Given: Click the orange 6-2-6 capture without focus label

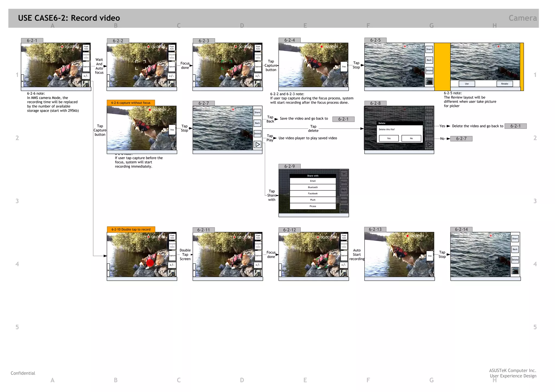Looking at the screenshot, I should [x=131, y=103].
